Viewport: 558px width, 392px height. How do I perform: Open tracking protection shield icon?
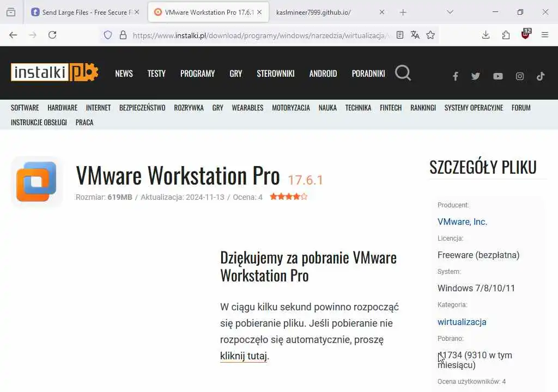(x=108, y=35)
